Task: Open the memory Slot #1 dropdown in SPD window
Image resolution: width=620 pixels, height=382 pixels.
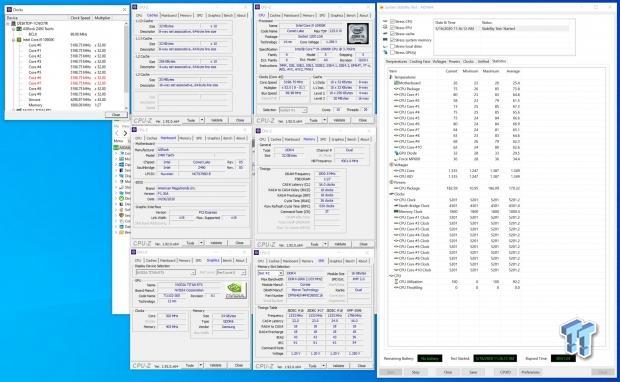Action: tap(270, 273)
